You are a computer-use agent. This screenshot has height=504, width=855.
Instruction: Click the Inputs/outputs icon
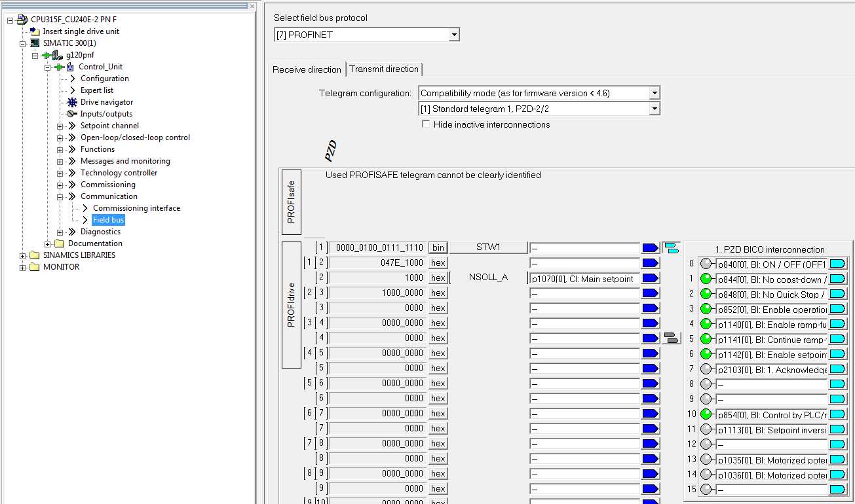(x=73, y=114)
